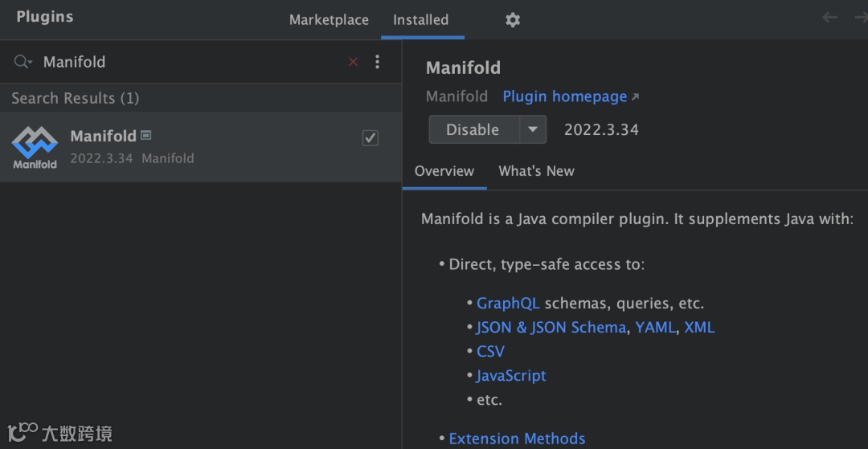Click the YAML link
This screenshot has width=868, height=449.
656,328
